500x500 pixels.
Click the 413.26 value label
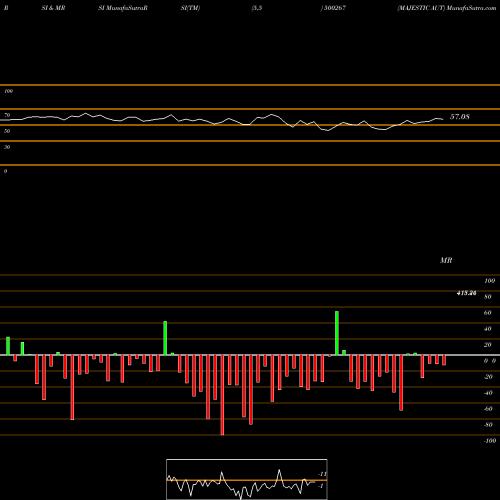pos(466,293)
